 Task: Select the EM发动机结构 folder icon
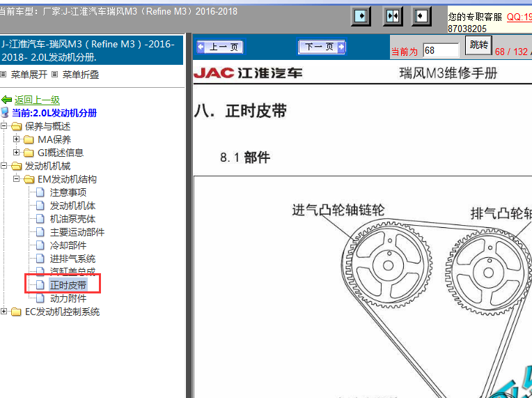tap(29, 180)
